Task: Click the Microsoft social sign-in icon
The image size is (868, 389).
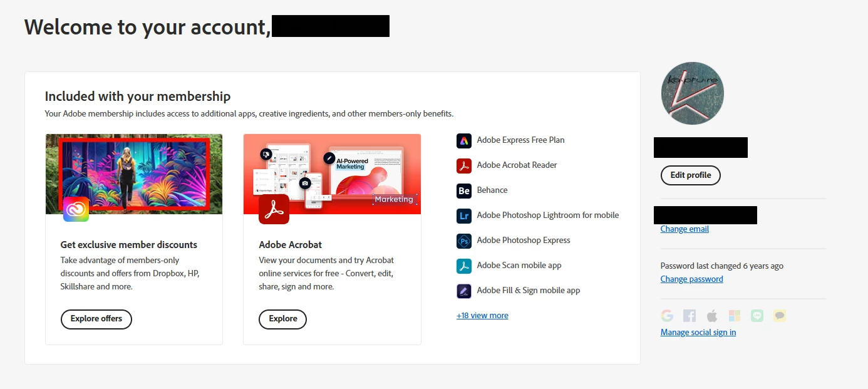Action: [x=735, y=316]
